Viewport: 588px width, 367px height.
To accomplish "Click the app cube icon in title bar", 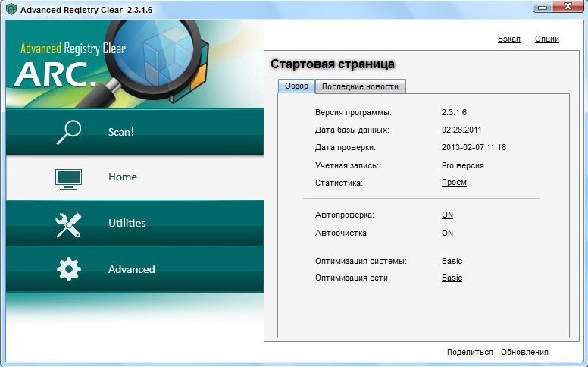I will pos(11,9).
